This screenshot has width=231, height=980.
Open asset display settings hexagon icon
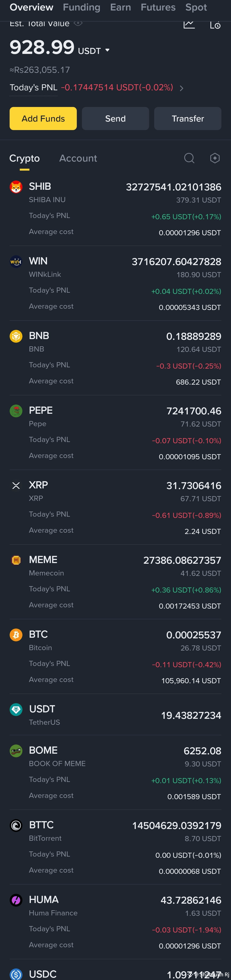coord(215,158)
